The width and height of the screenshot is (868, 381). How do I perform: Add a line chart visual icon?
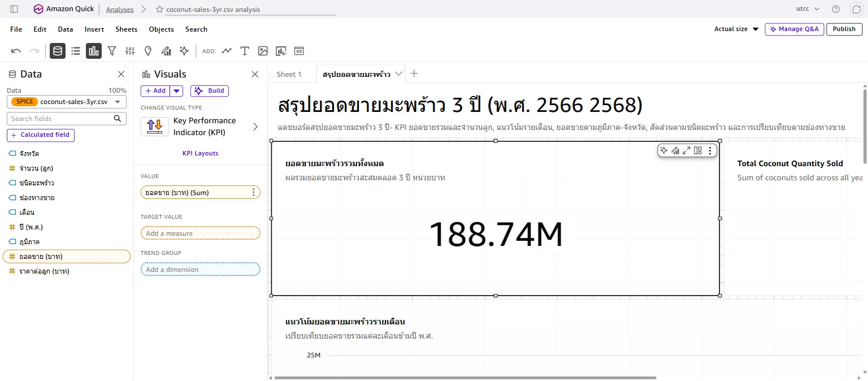227,51
